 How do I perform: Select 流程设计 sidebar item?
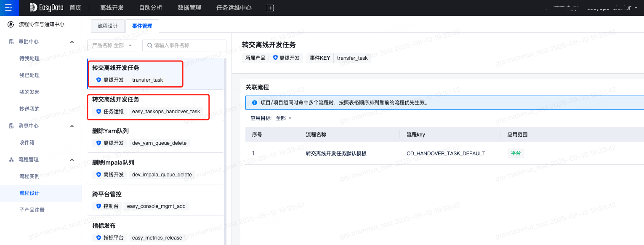click(41, 193)
